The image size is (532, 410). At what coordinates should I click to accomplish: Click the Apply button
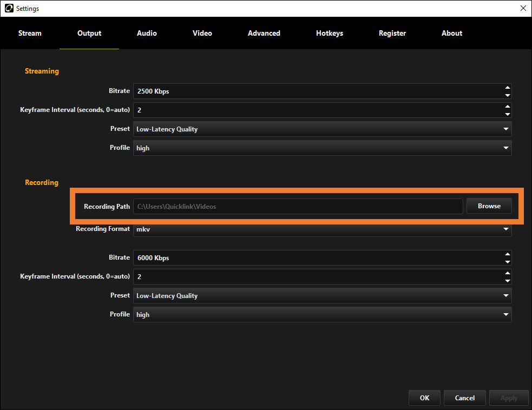(x=509, y=398)
